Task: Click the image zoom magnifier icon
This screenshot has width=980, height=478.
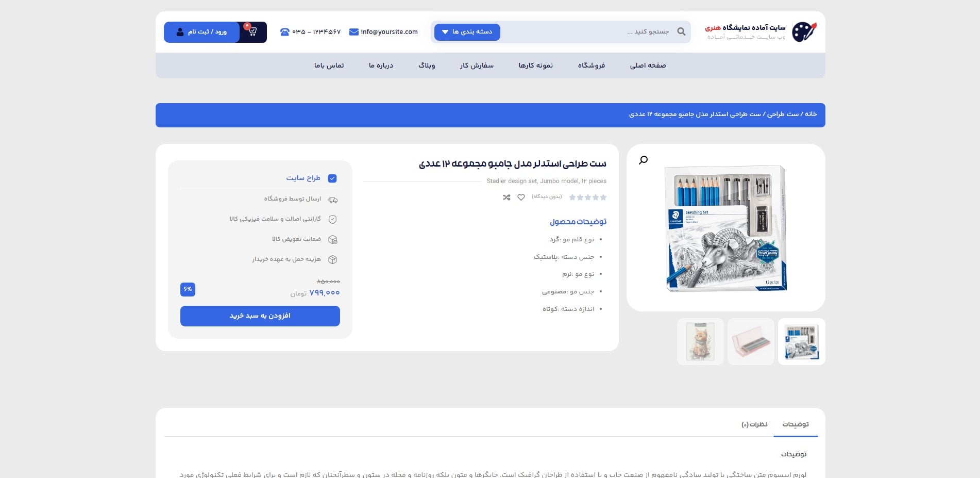Action: pos(643,160)
